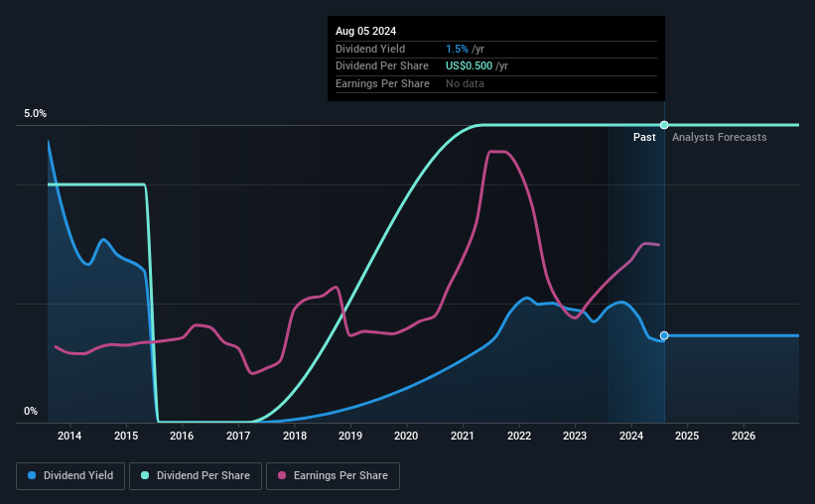
Task: Select the blue marker on the Dividend Yield line
Action: tap(664, 335)
